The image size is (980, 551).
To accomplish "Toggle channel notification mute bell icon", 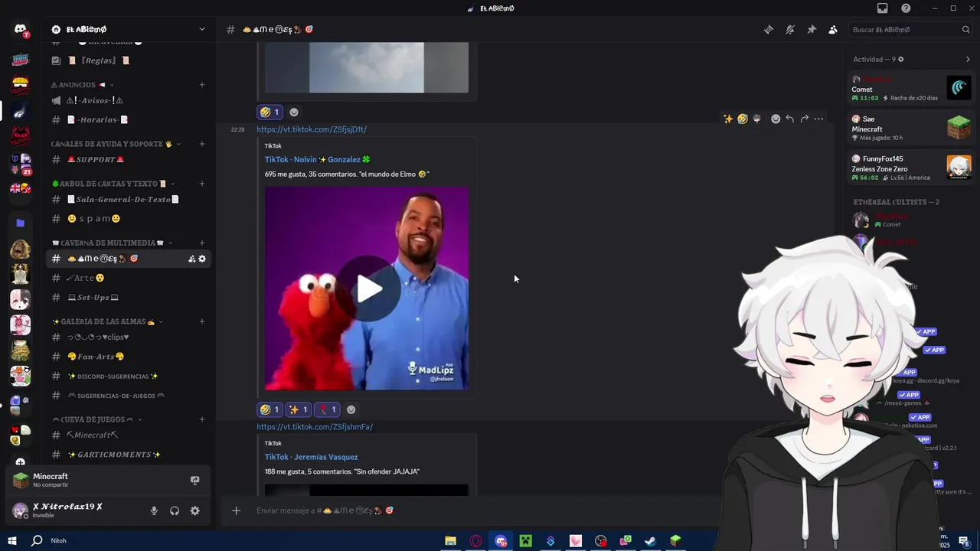I will [x=790, y=30].
